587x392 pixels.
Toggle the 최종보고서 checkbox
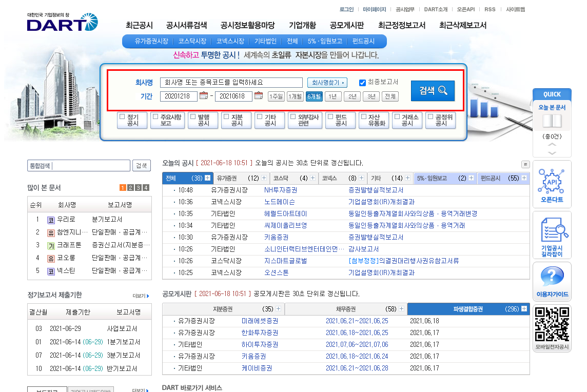click(362, 83)
